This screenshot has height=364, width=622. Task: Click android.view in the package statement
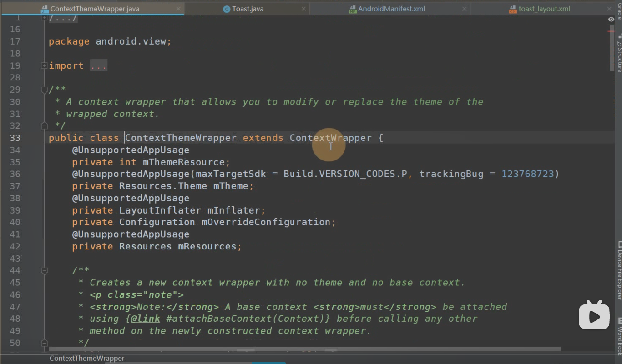[x=131, y=41]
